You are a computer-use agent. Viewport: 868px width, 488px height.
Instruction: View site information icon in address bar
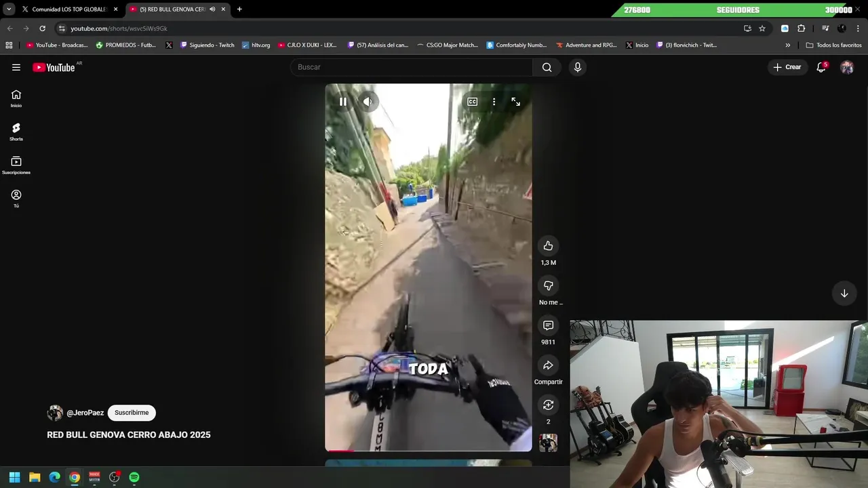(62, 28)
